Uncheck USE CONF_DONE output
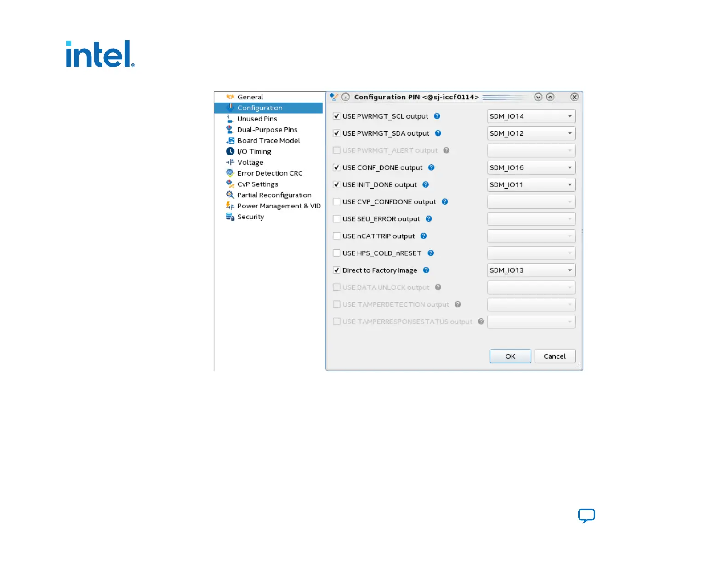The image size is (728, 563). pos(336,167)
